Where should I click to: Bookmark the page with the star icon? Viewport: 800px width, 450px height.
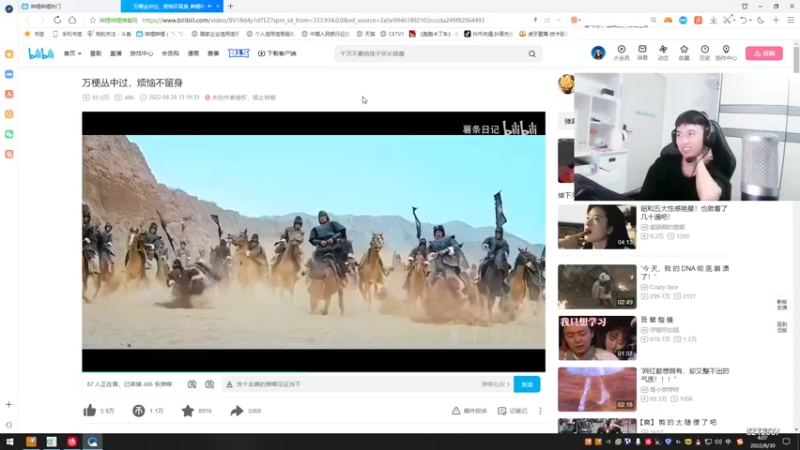[x=92, y=20]
